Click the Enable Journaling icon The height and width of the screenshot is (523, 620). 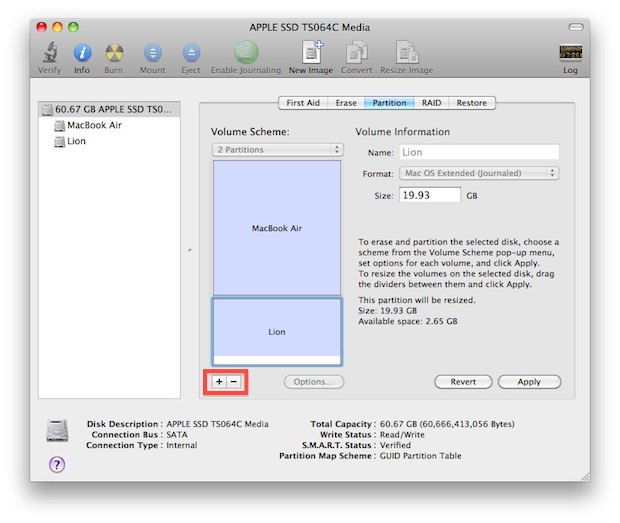coord(246,52)
